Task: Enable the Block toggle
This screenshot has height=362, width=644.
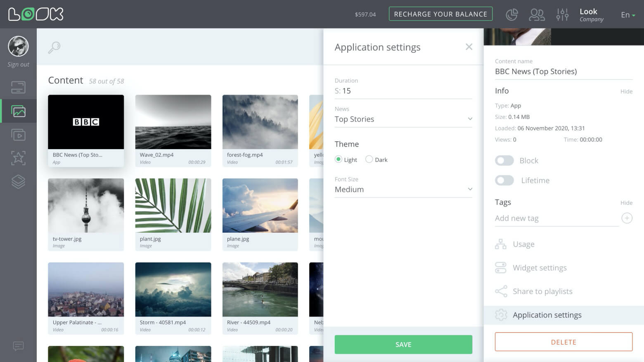Action: (x=504, y=161)
